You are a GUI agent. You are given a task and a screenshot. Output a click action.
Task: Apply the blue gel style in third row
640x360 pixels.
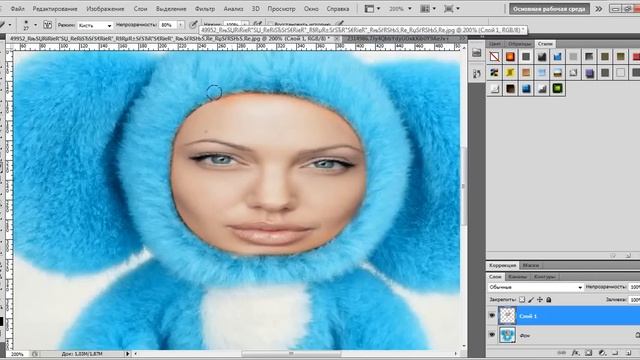(x=526, y=88)
